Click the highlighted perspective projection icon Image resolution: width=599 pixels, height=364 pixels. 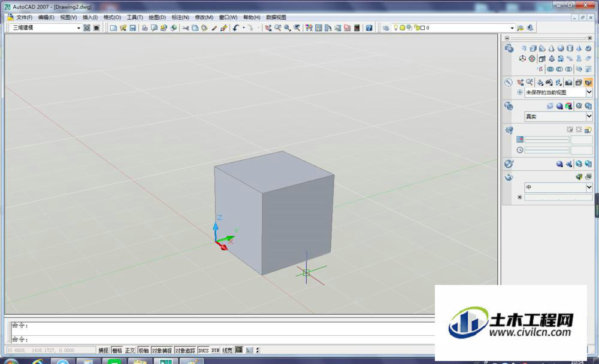588,82
